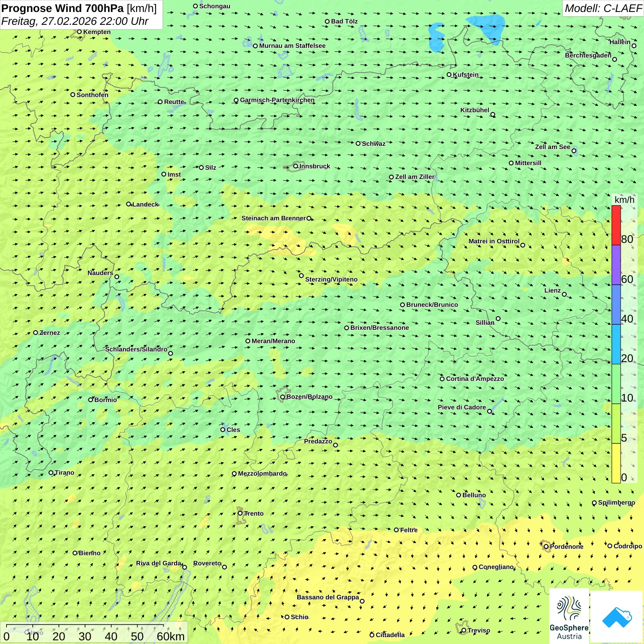This screenshot has height=644, width=644.
Task: Click the Belluno label
Action: pyautogui.click(x=474, y=495)
